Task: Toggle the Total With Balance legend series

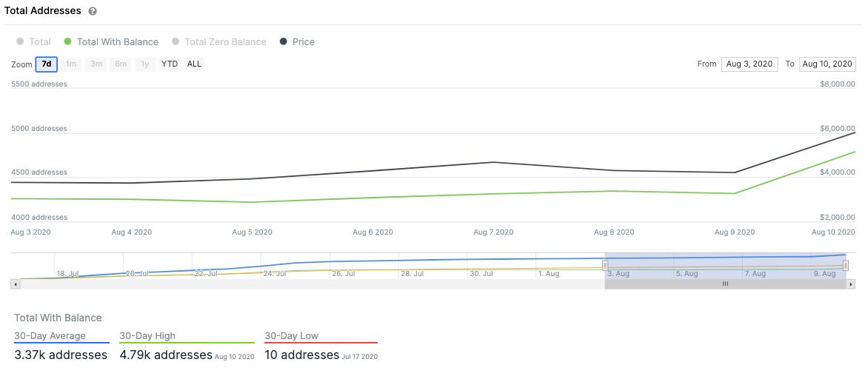Action: [111, 42]
